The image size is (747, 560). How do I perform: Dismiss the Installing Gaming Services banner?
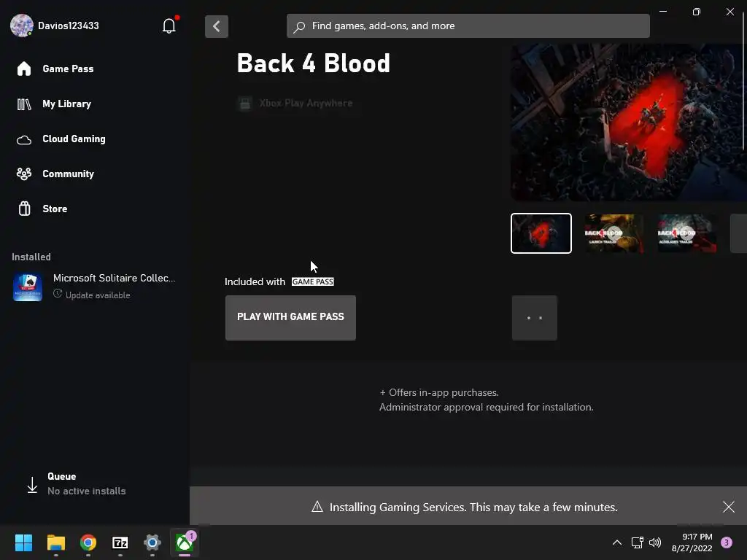pos(729,507)
